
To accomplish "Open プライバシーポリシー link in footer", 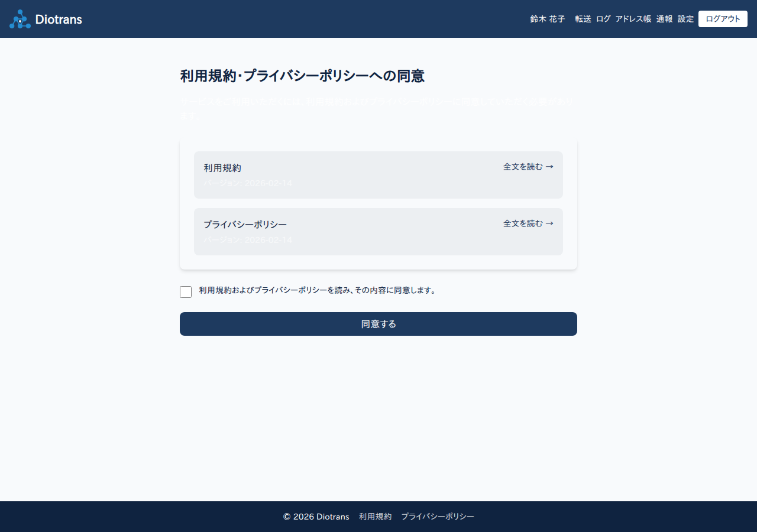I will 438,517.
